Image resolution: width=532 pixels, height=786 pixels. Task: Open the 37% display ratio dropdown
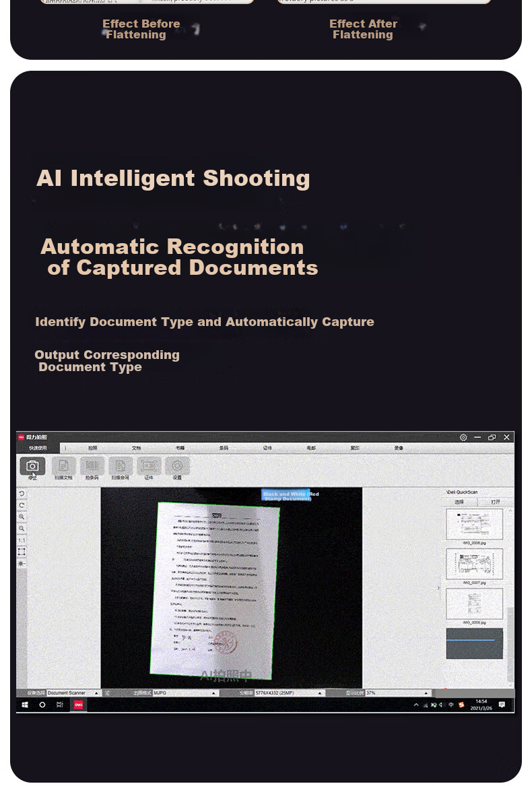[397, 693]
